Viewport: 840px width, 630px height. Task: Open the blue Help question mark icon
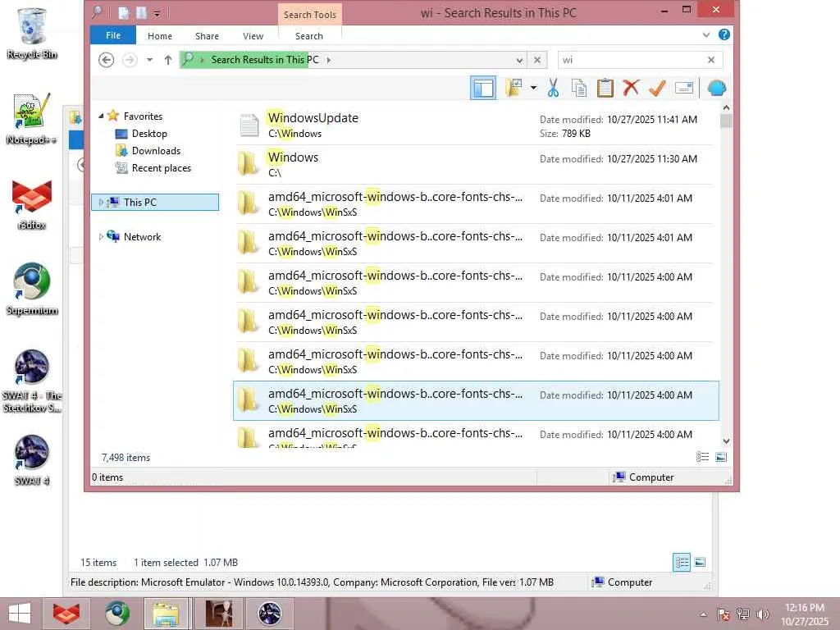click(724, 34)
